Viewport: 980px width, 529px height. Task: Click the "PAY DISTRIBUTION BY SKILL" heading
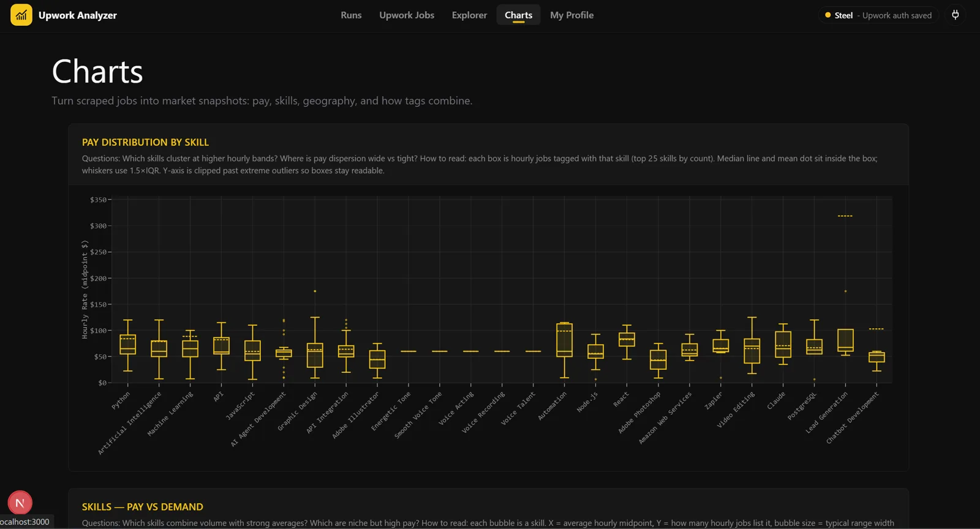pyautogui.click(x=145, y=142)
